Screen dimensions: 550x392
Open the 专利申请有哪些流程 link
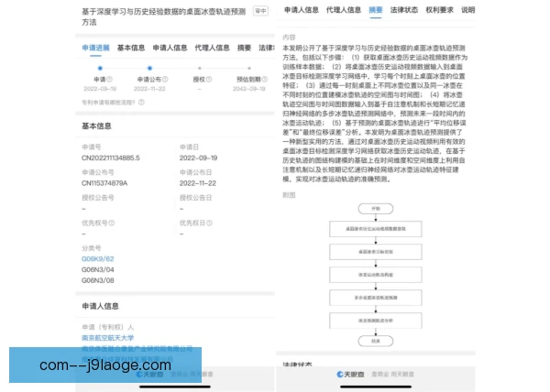pos(108,103)
